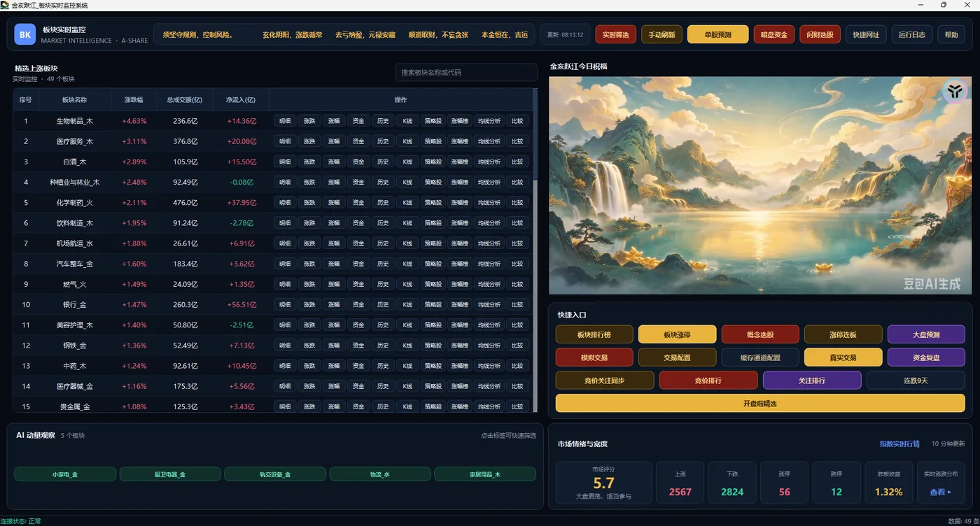980x526 pixels.
Task: Open 问财选股
Action: (x=820, y=34)
